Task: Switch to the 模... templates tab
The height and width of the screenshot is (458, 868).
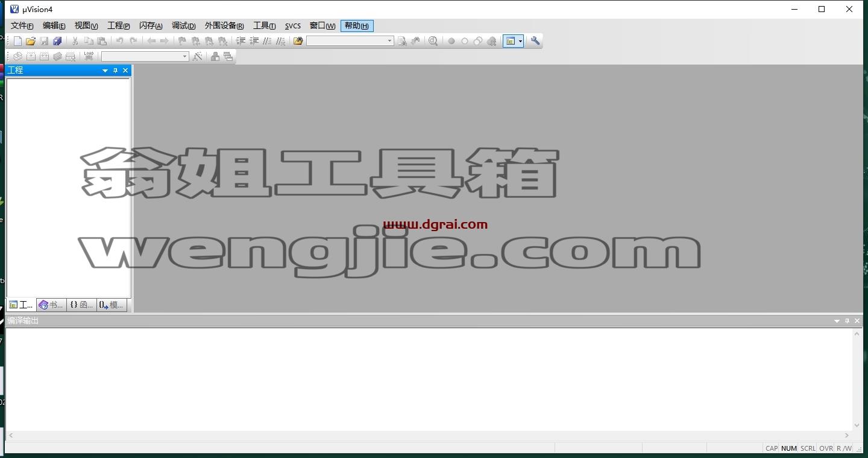Action: [112, 305]
